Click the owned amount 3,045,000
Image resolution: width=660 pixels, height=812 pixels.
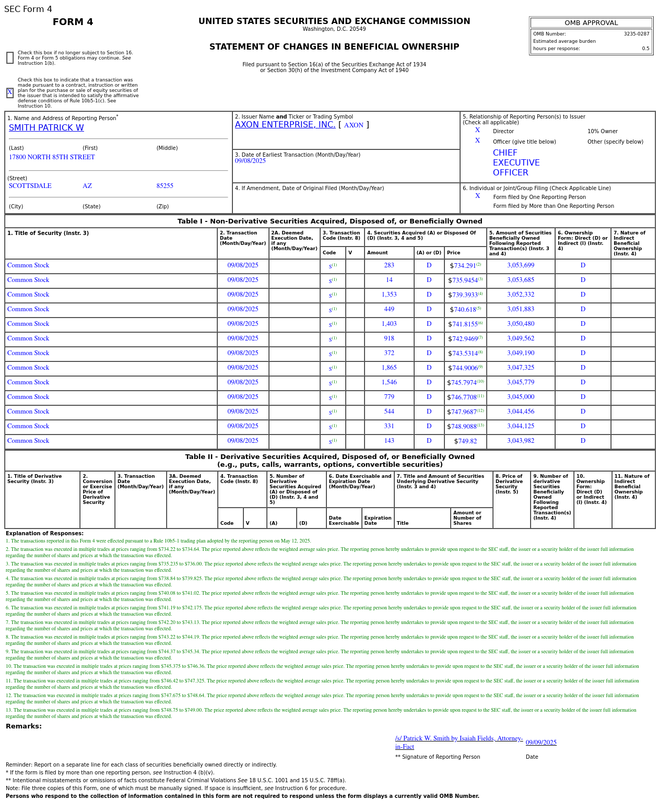pyautogui.click(x=521, y=397)
